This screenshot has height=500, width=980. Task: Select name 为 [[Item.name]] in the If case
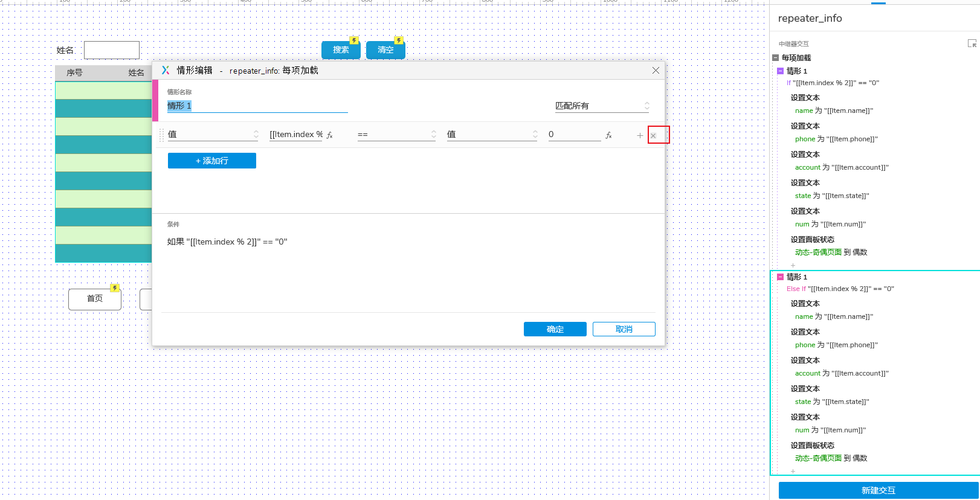pos(834,111)
